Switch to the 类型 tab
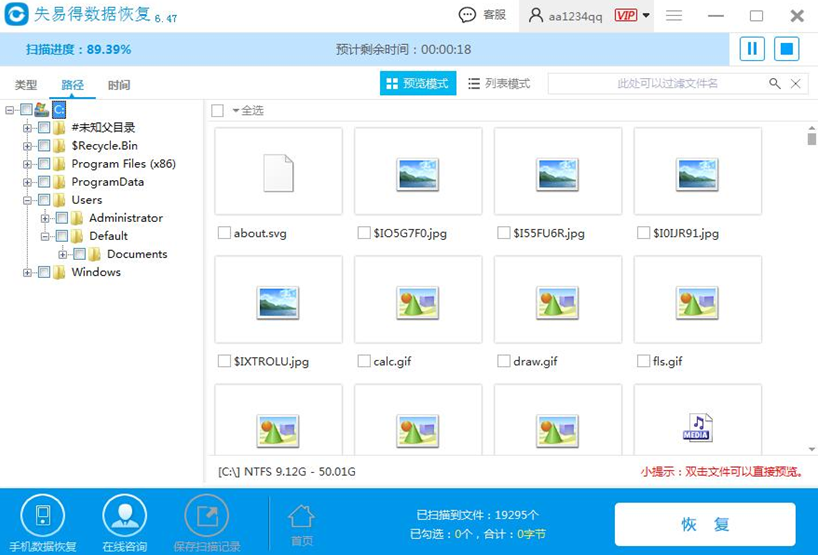 click(26, 85)
